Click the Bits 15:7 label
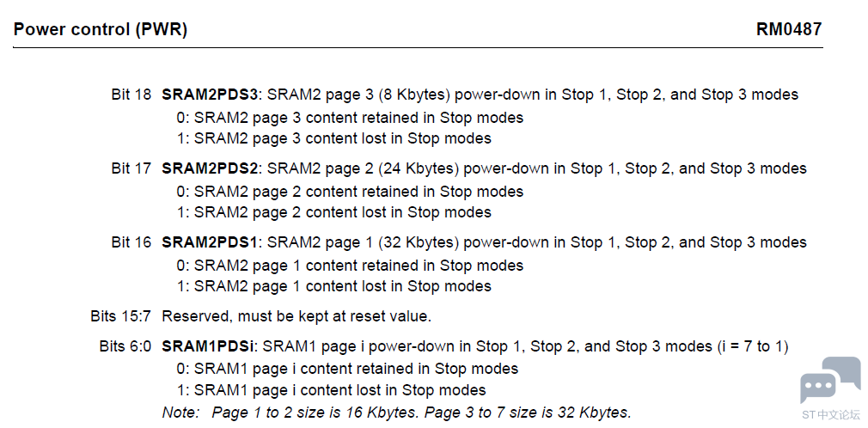868x428 pixels. (120, 316)
